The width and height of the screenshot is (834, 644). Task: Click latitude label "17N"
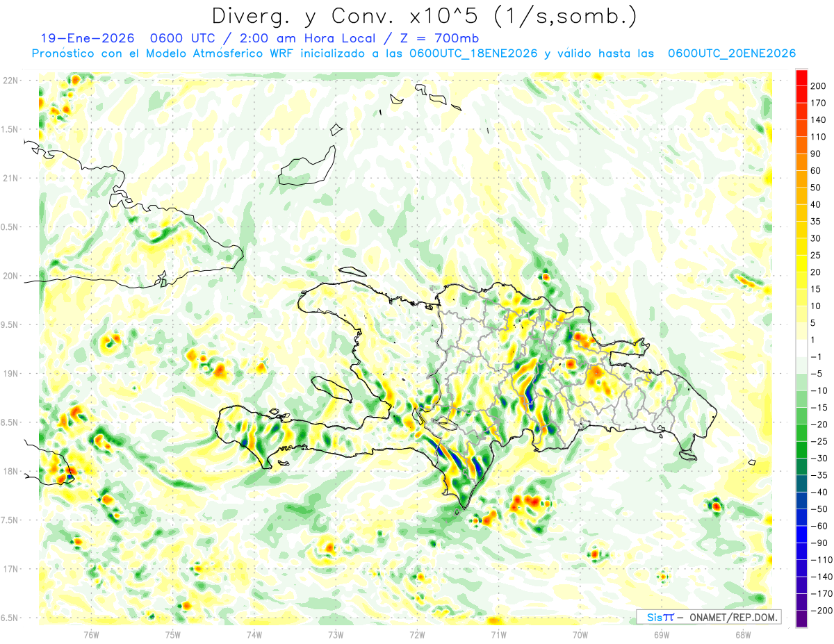[10, 569]
